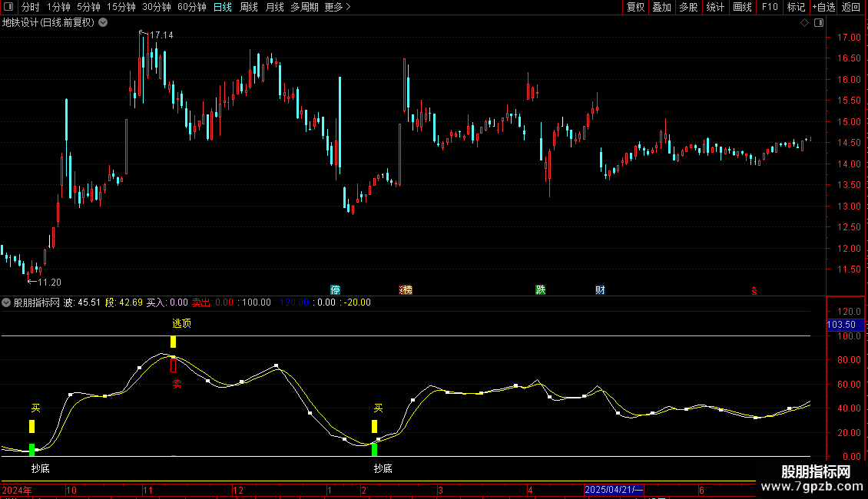Click the 段: 42.69 indicator value

pos(124,302)
